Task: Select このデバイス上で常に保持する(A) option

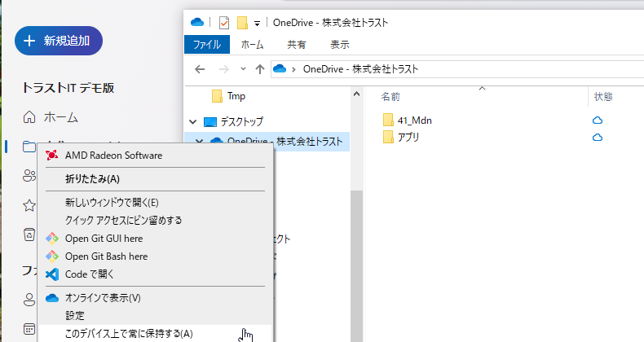Action: coord(129,333)
